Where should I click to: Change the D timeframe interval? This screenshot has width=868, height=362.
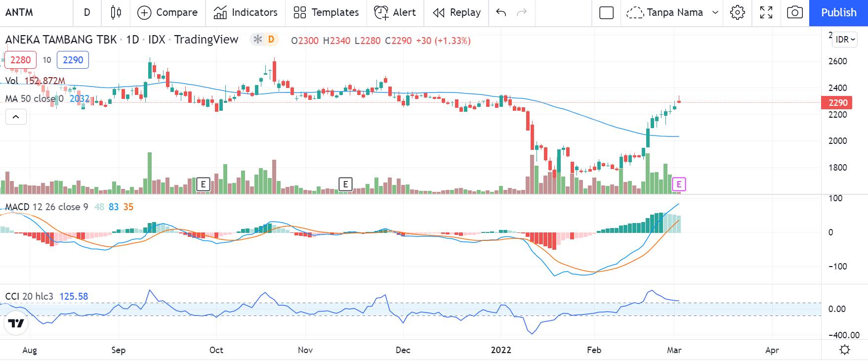click(x=87, y=12)
